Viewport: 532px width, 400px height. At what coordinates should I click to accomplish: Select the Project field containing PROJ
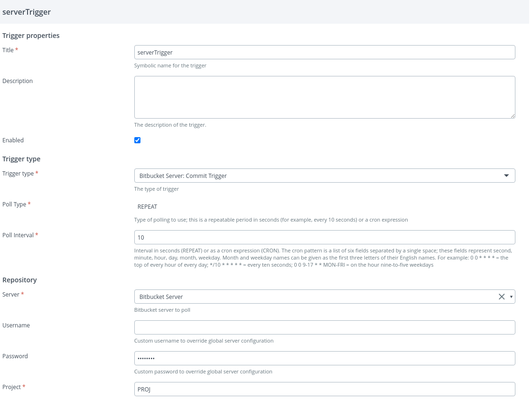point(325,389)
